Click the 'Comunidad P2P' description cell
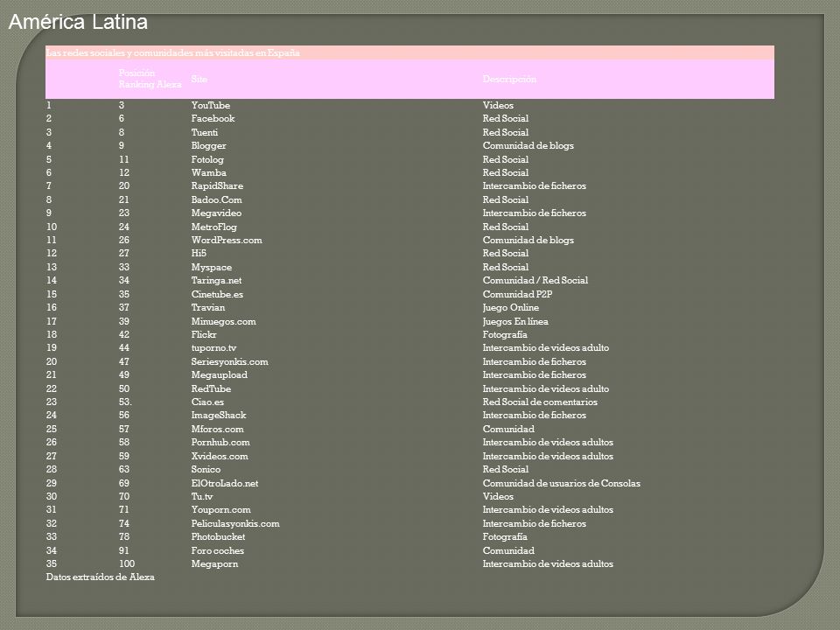The image size is (840, 630). click(517, 294)
